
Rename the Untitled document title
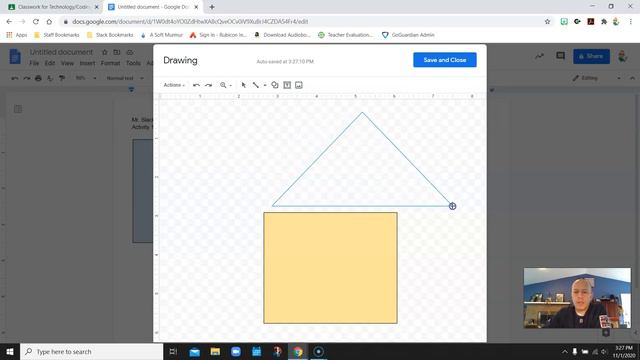coord(61,52)
